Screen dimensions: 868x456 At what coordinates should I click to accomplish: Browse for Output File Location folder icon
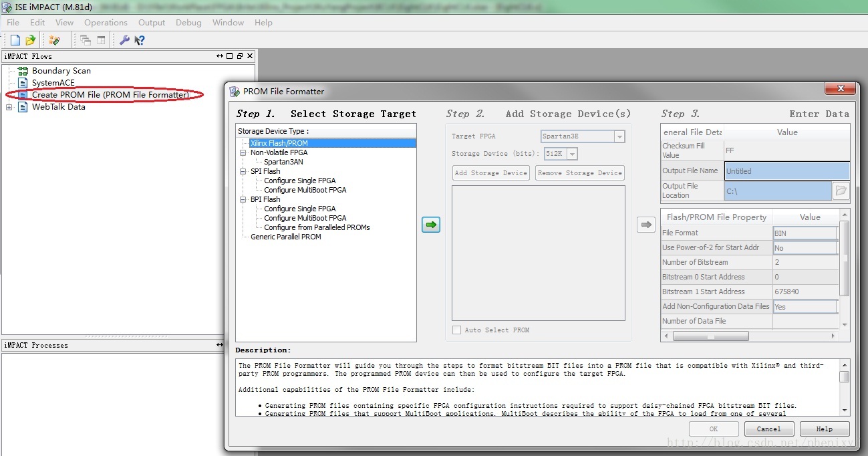(841, 191)
